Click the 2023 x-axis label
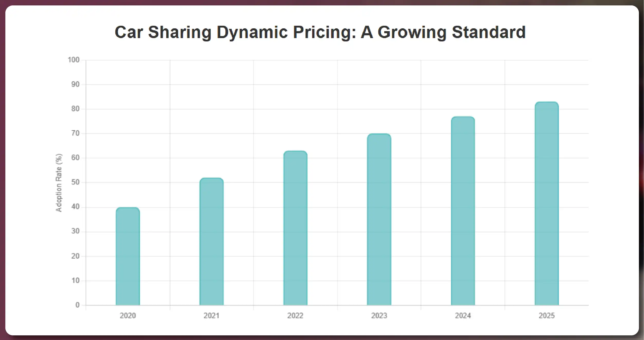This screenshot has height=340, width=644. click(379, 316)
